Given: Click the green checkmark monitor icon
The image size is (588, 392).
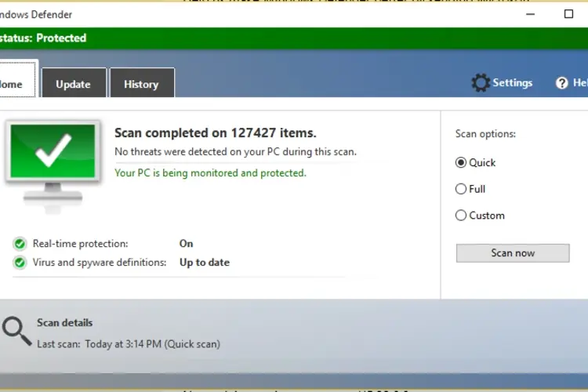Looking at the screenshot, I should (53, 166).
